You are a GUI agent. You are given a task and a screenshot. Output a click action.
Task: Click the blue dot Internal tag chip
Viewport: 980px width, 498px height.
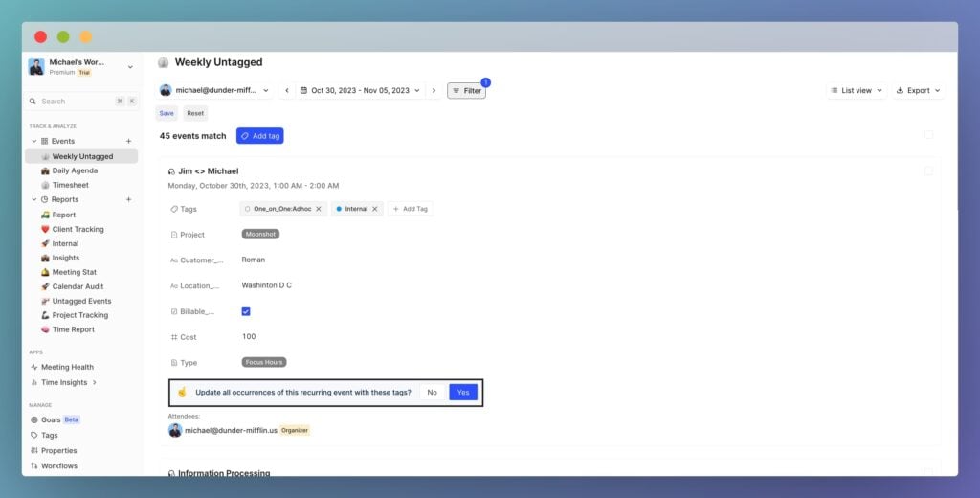tap(357, 209)
